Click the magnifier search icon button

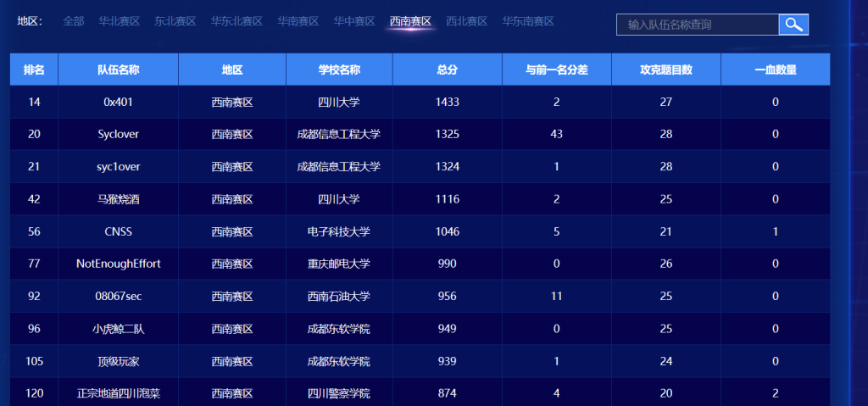(x=793, y=25)
